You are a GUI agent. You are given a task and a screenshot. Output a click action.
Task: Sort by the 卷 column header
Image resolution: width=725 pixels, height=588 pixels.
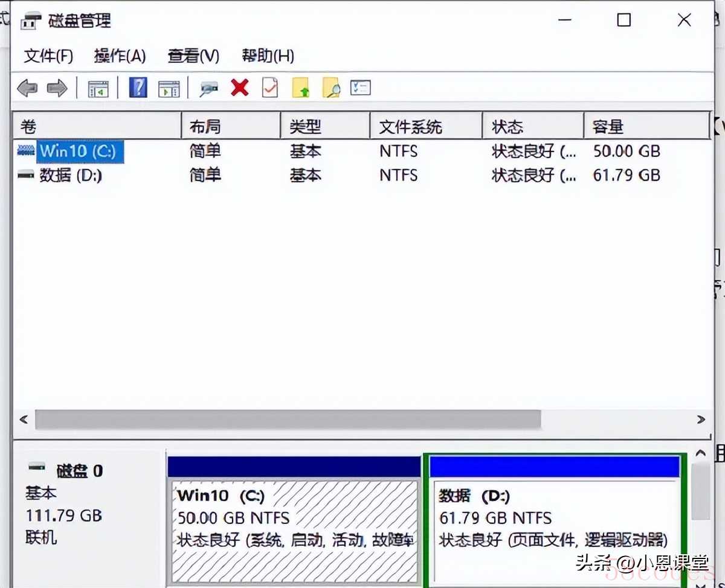tap(97, 126)
